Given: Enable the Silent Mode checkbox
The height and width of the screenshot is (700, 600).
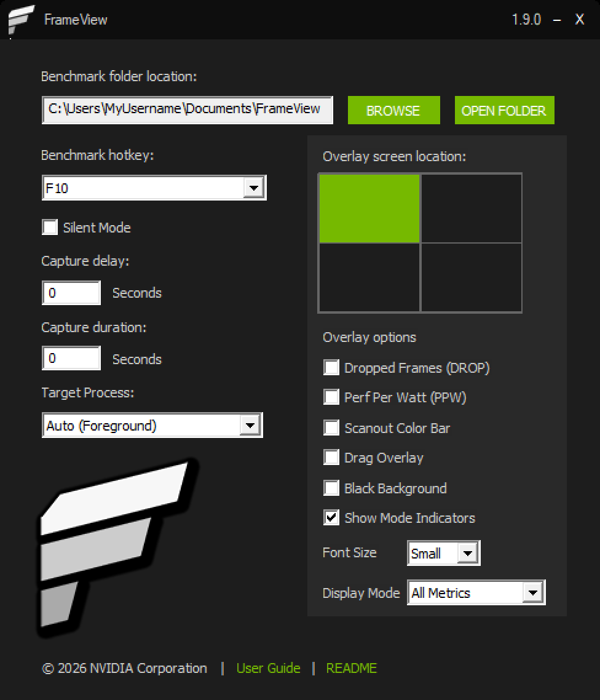Looking at the screenshot, I should click(50, 227).
